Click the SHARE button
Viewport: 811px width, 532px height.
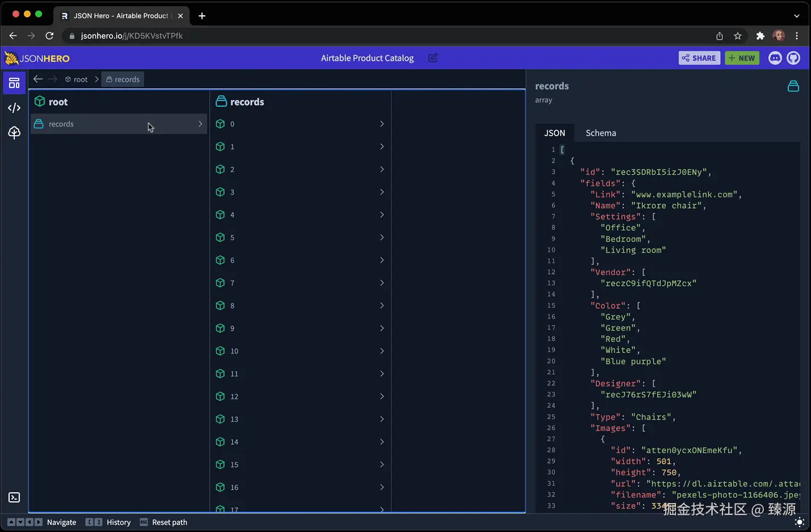pyautogui.click(x=699, y=58)
